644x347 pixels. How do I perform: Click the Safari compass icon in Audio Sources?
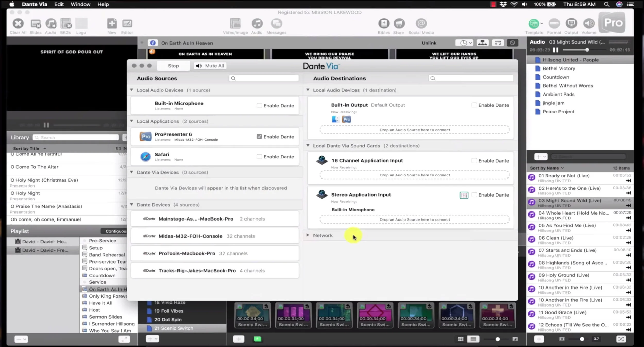click(145, 157)
